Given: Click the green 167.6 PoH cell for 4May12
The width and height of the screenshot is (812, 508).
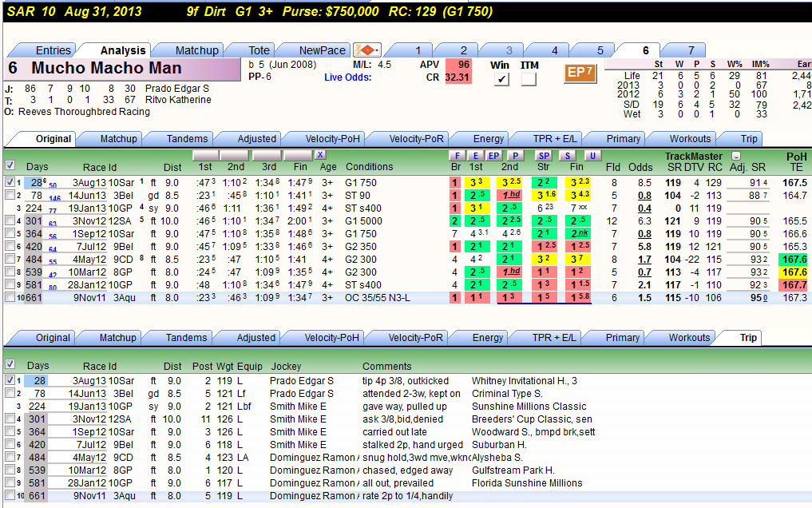Looking at the screenshot, I should click(x=794, y=260).
